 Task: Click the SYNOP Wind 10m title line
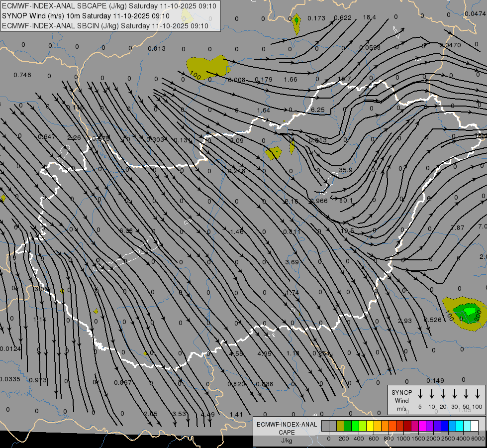86,16
